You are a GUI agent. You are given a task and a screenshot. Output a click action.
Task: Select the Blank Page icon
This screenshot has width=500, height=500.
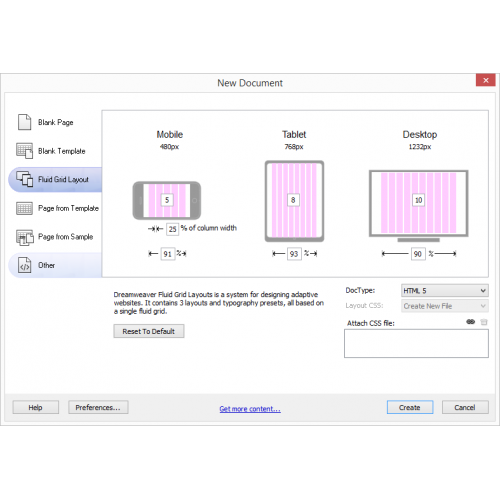tap(24, 122)
